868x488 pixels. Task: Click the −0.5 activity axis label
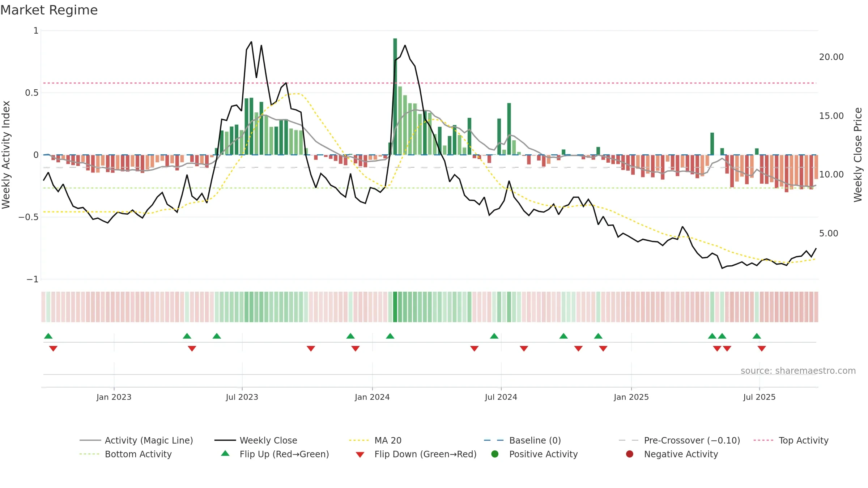[29, 217]
